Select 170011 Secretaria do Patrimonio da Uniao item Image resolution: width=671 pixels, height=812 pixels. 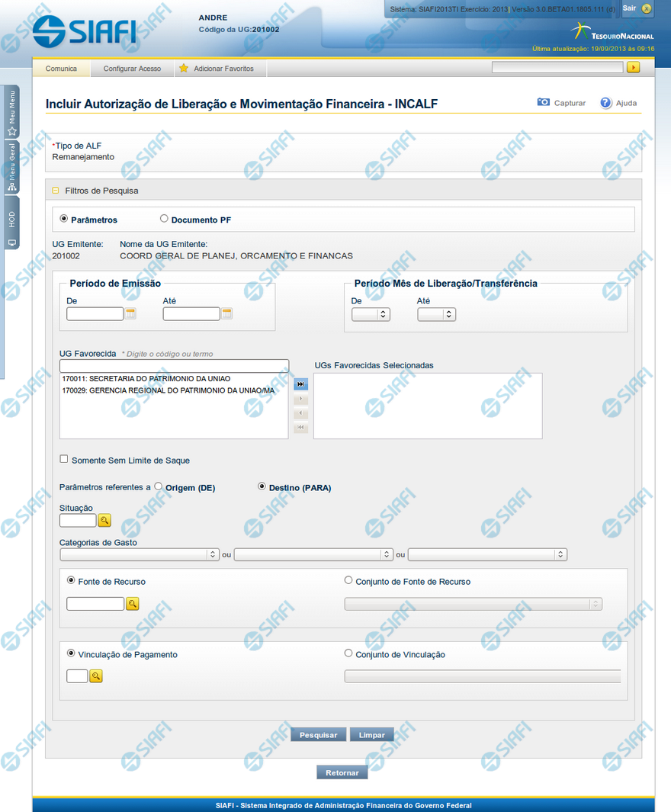tap(146, 378)
